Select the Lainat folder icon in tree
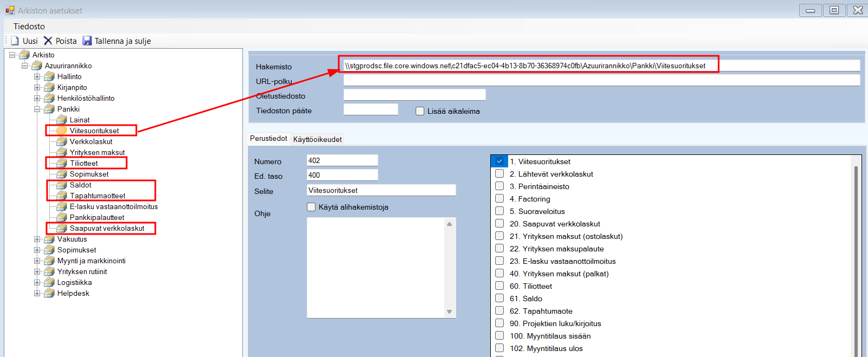 pyautogui.click(x=62, y=120)
